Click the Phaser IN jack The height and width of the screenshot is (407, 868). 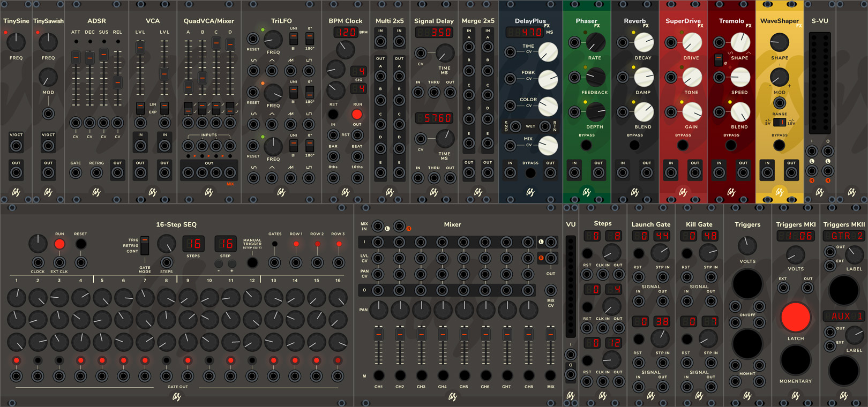click(x=574, y=172)
